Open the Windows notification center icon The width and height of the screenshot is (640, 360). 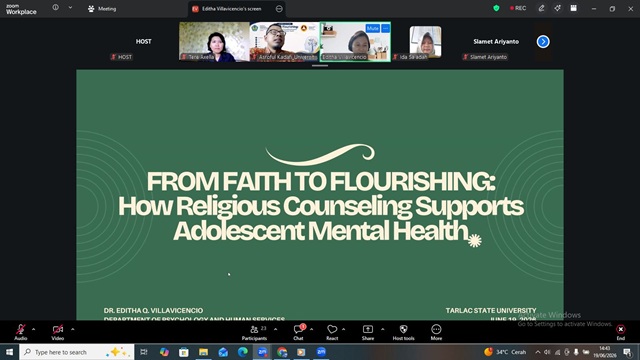coord(627,352)
